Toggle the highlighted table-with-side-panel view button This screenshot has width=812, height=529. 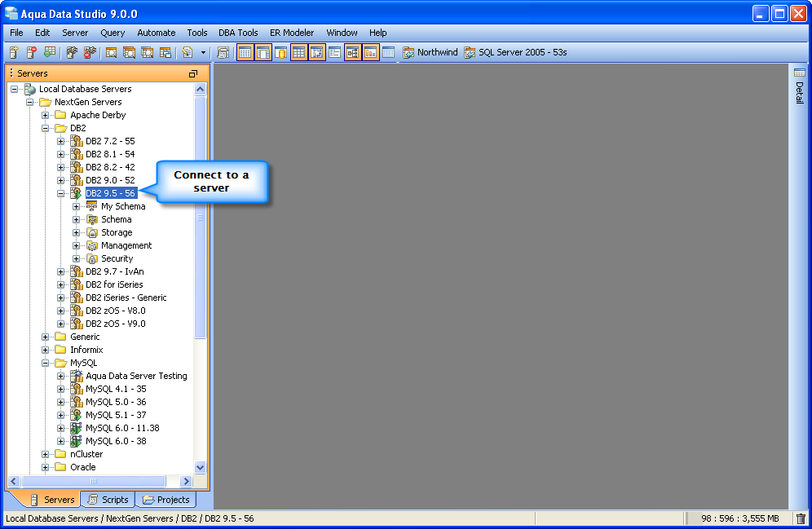click(x=263, y=52)
